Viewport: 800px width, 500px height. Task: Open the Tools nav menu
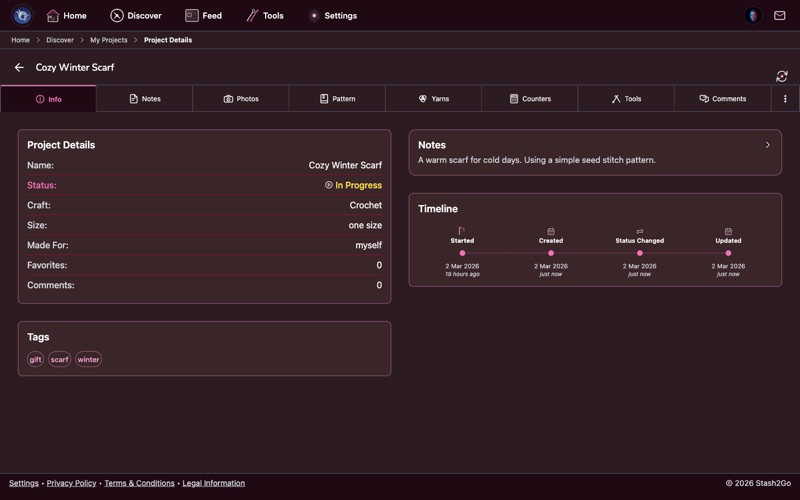coord(265,16)
